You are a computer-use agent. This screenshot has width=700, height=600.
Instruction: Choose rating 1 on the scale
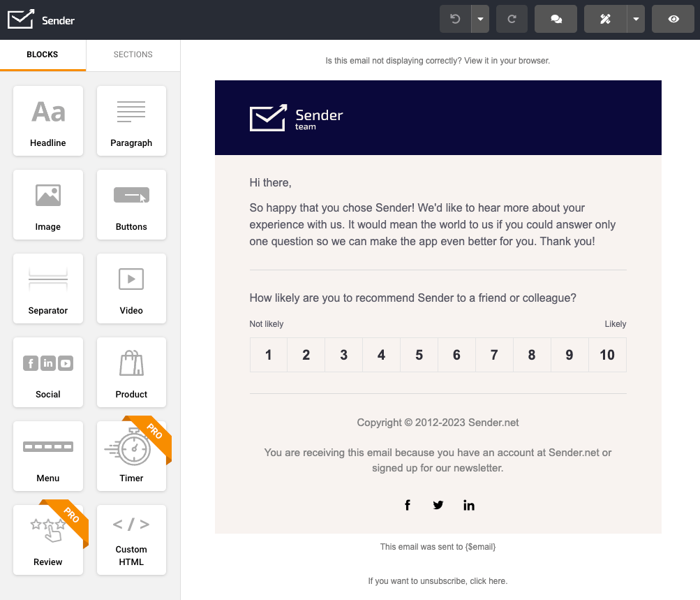tap(268, 355)
